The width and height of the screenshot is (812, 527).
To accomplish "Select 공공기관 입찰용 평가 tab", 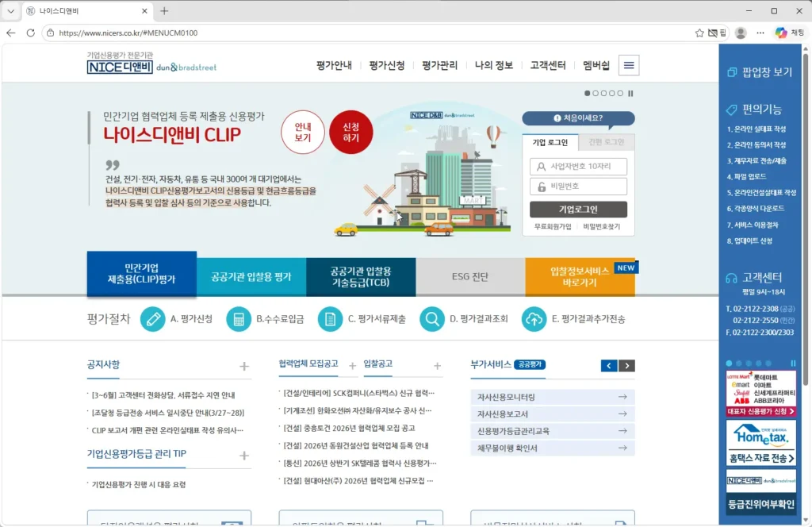I will pyautogui.click(x=251, y=277).
